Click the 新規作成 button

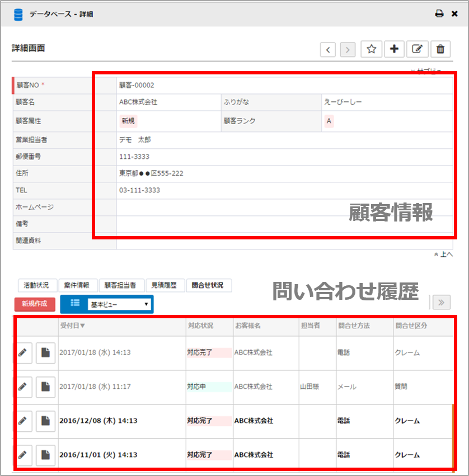[35, 304]
